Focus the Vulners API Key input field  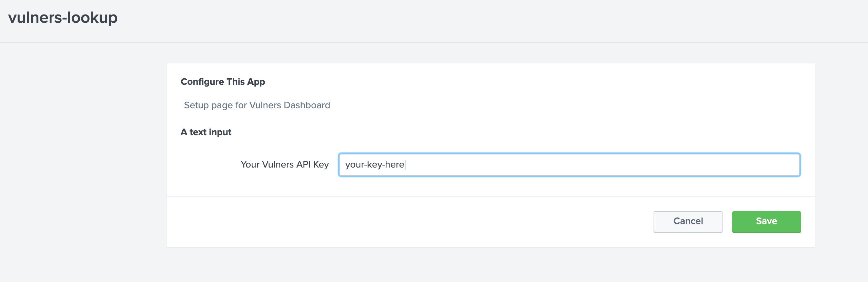[x=569, y=165]
